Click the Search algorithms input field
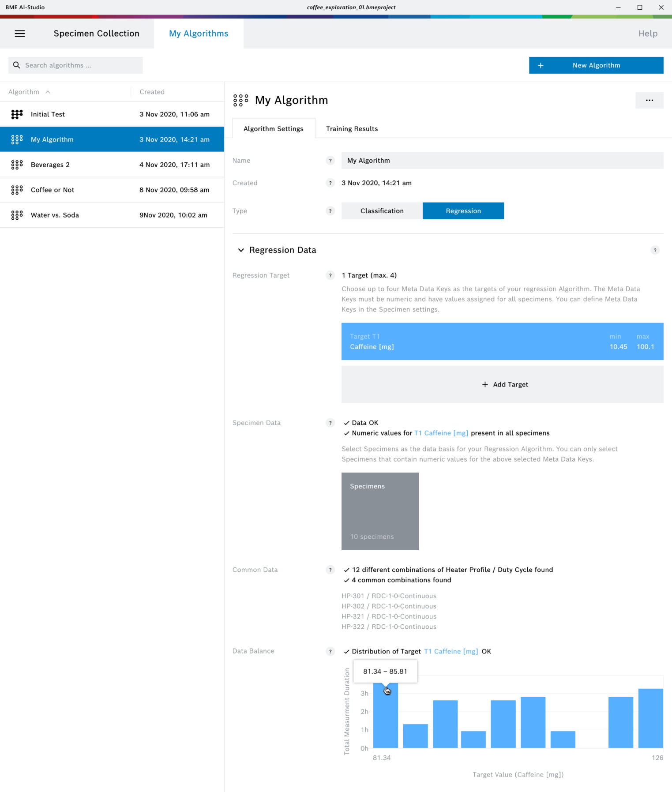Image resolution: width=672 pixels, height=792 pixels. [x=82, y=65]
